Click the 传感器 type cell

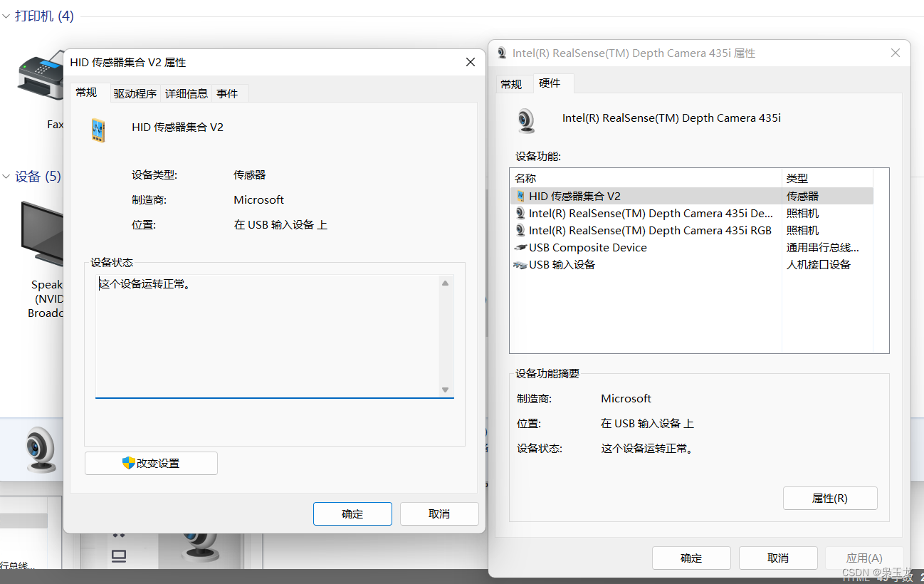click(802, 196)
